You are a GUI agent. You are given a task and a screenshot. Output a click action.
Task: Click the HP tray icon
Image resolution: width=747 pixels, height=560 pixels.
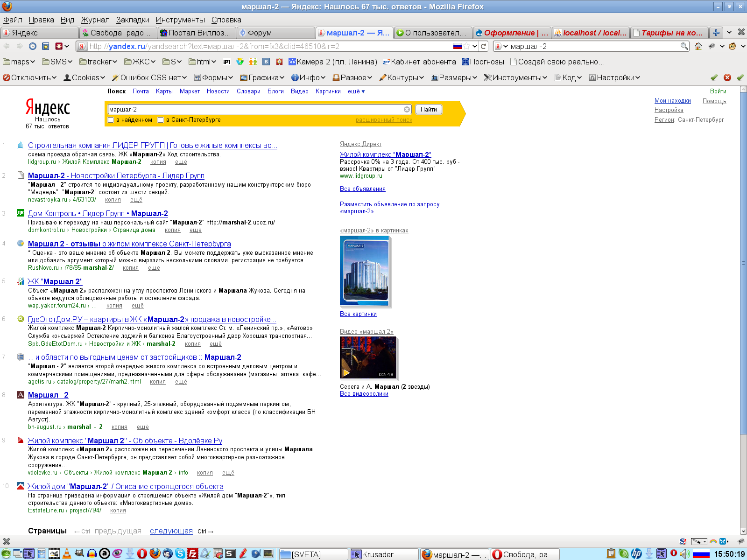(x=636, y=554)
